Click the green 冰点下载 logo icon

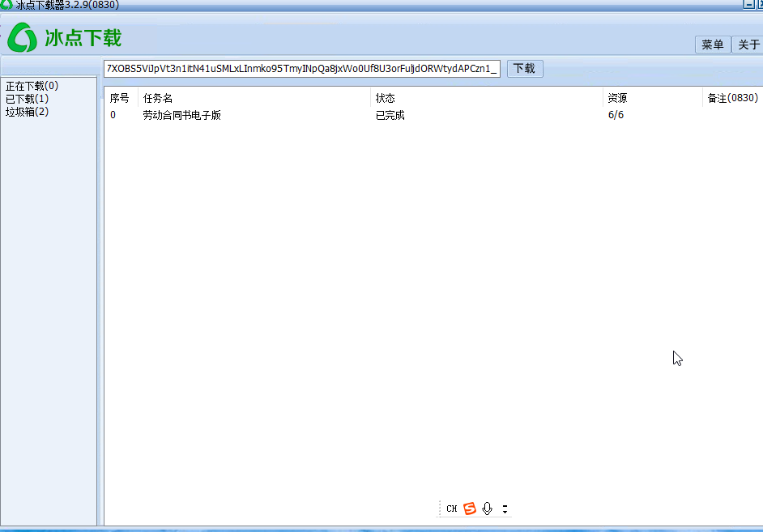pos(23,37)
